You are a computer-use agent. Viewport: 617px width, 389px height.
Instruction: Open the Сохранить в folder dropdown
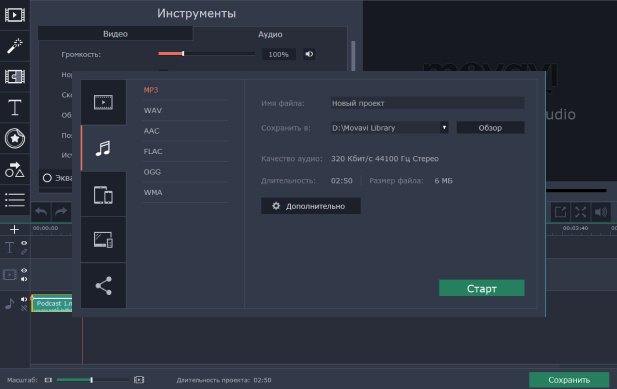click(444, 127)
